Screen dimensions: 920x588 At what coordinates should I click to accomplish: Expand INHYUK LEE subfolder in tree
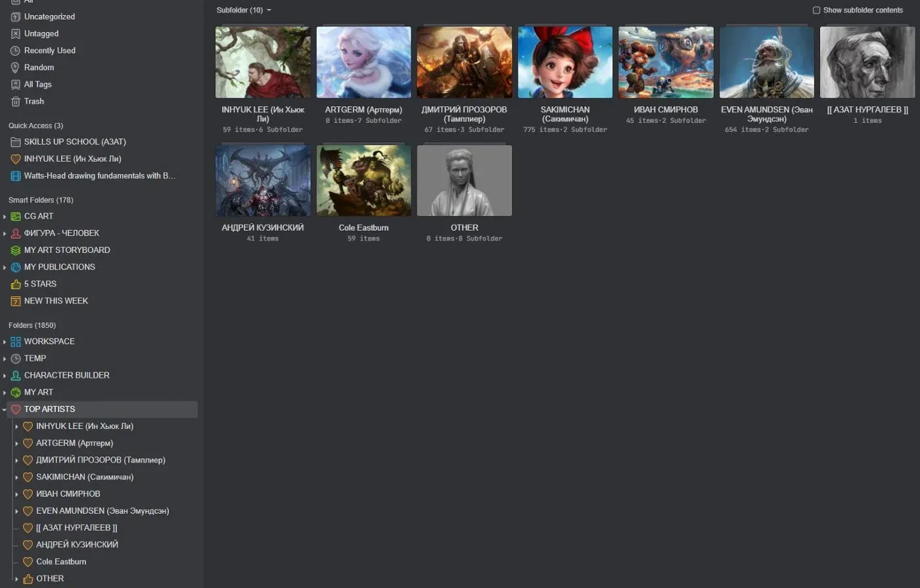point(16,426)
